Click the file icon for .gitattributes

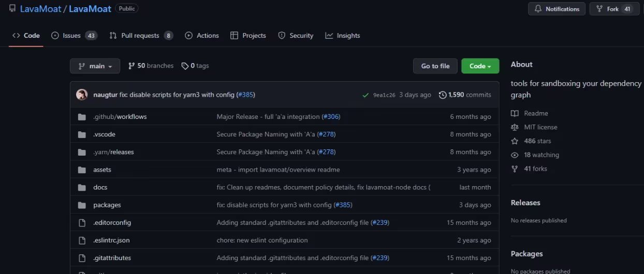point(82,258)
